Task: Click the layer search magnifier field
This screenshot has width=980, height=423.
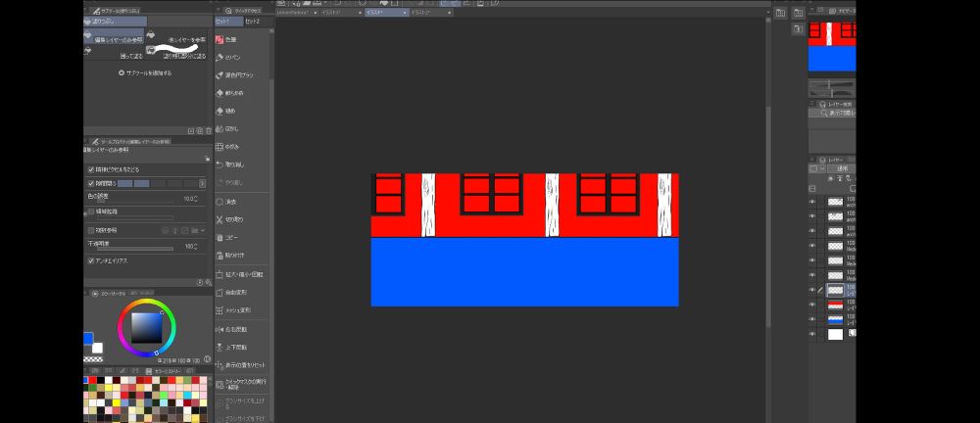Action: (x=833, y=113)
